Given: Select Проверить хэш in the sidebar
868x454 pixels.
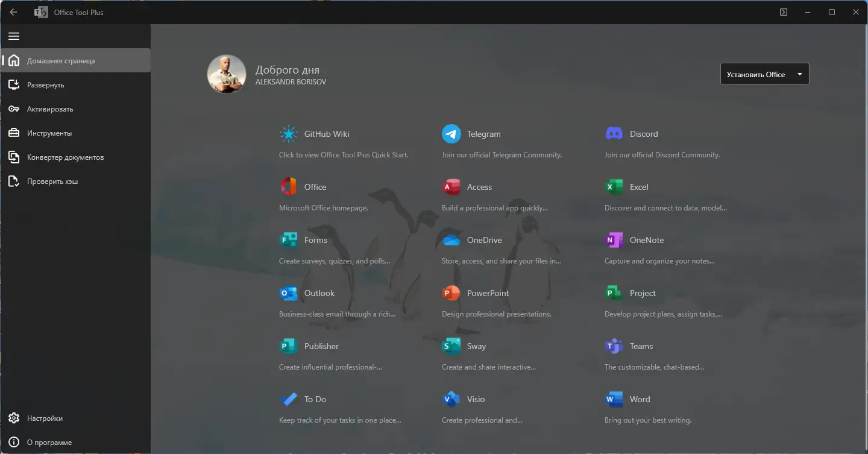Looking at the screenshot, I should 75,181.
